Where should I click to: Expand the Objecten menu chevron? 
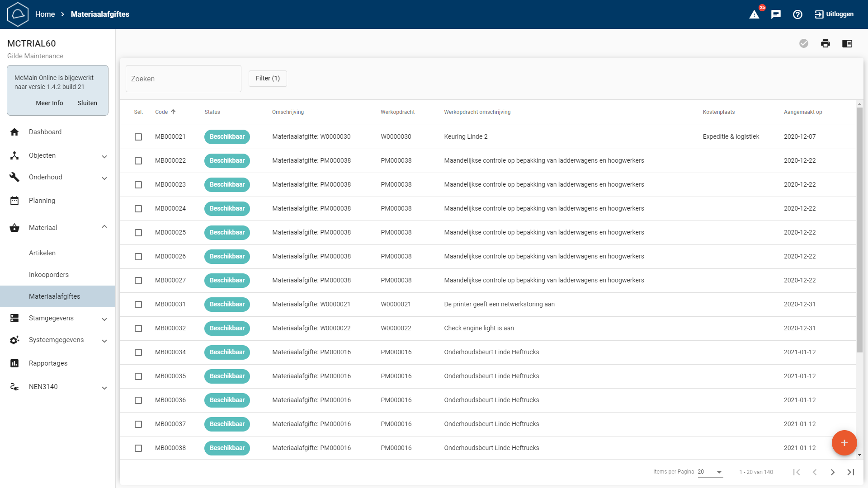coord(104,156)
